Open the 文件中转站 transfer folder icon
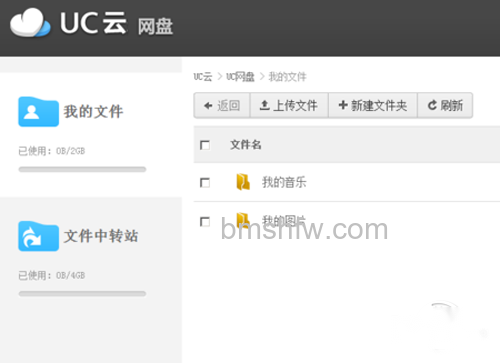Viewport: 500px width, 363px height. pos(38,236)
